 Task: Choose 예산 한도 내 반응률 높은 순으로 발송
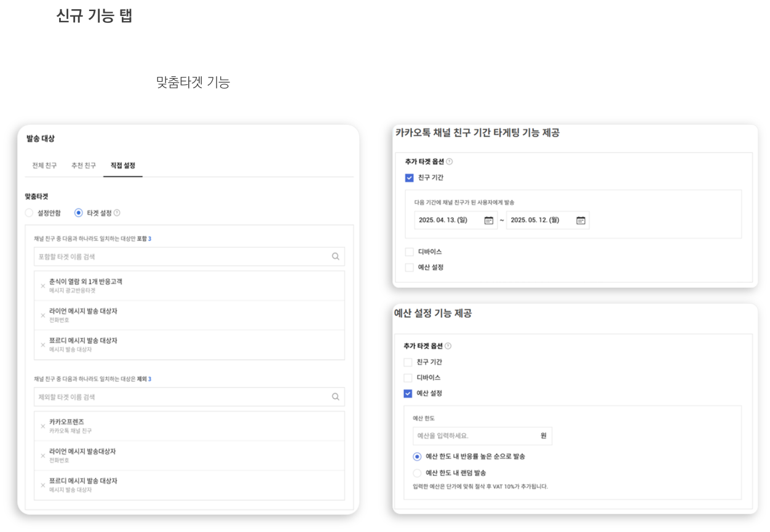(x=418, y=456)
